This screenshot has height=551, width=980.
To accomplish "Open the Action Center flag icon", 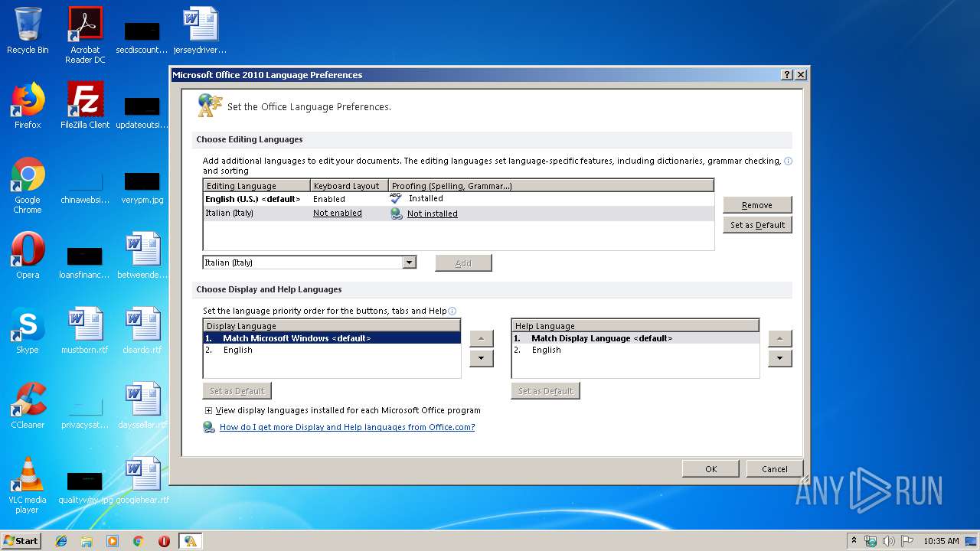I will [907, 541].
